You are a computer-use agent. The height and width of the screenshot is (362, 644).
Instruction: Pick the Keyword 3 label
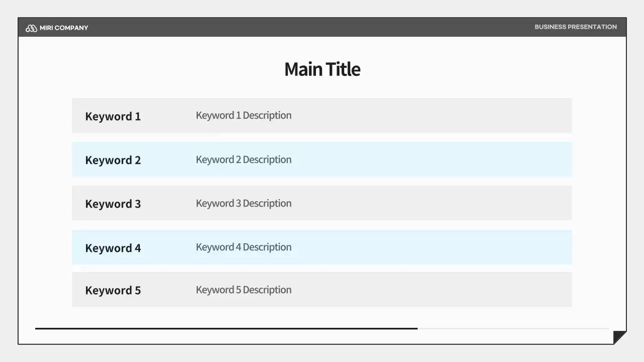[113, 204]
